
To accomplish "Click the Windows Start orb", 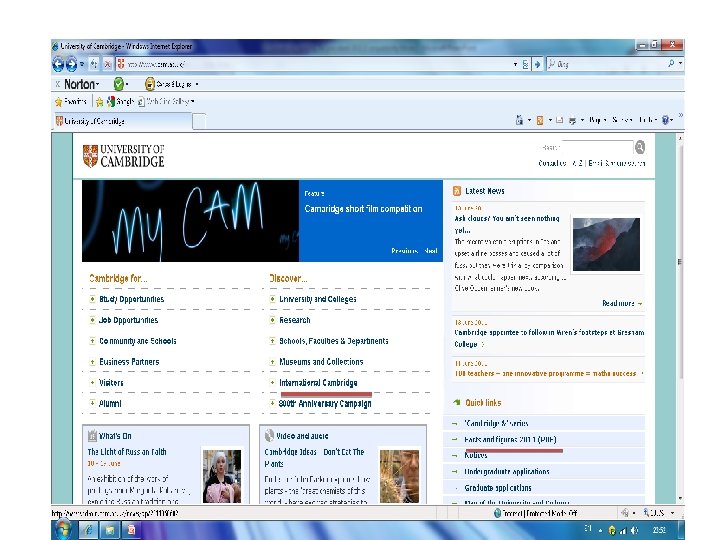I will pyautogui.click(x=63, y=530).
